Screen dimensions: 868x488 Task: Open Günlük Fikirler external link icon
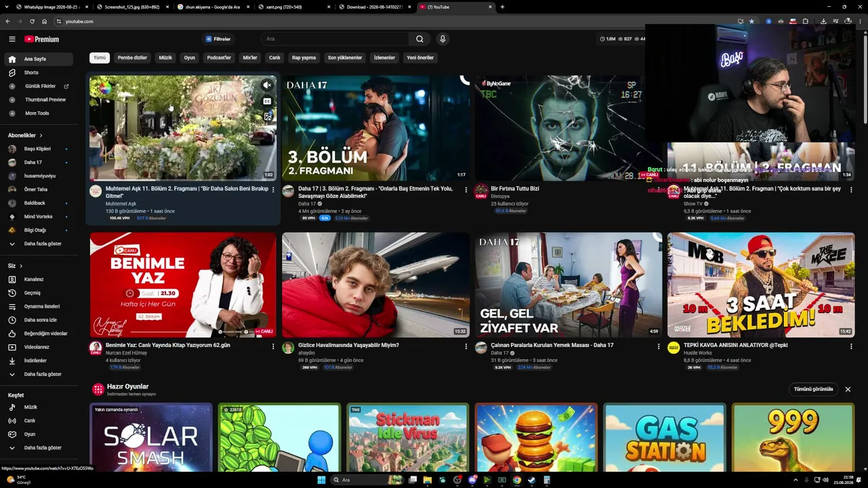click(66, 86)
